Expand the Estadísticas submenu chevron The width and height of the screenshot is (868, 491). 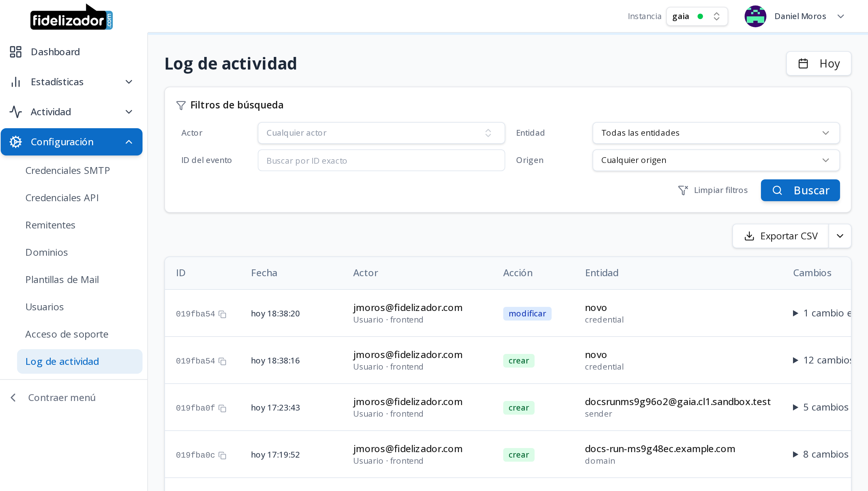click(129, 82)
